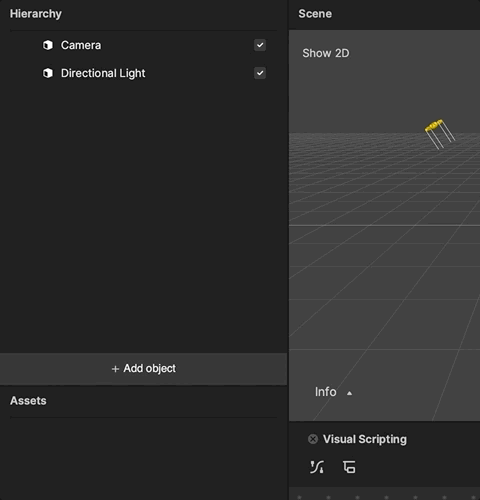Click the plus icon on Add object
The width and height of the screenshot is (480, 500).
(x=115, y=369)
